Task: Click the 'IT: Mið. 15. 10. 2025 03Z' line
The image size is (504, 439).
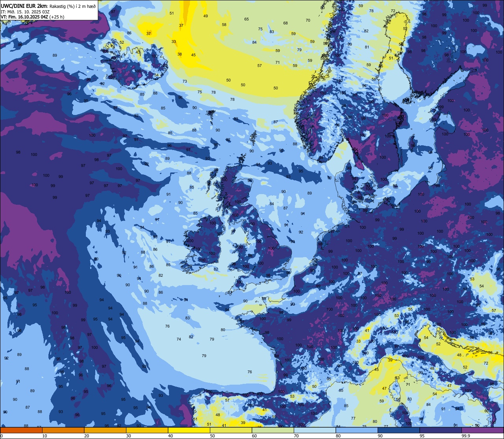Action: [25, 12]
